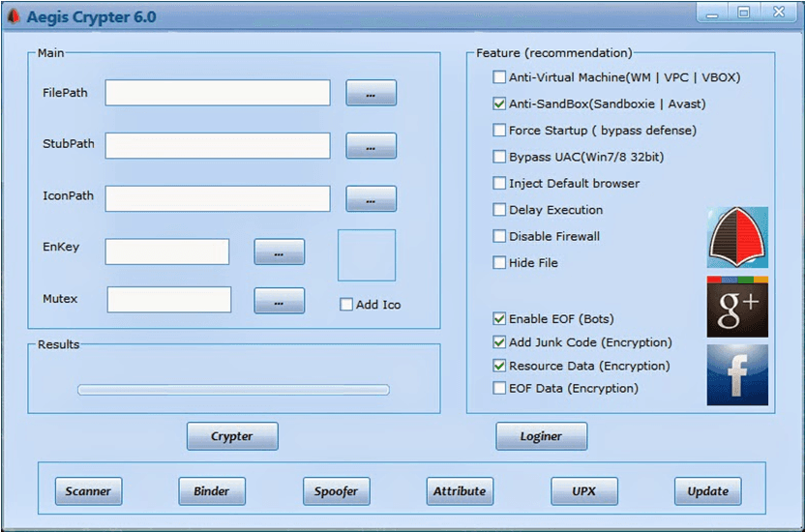Focus the StubPath text field
Viewport: 805px width, 532px height.
point(218,146)
